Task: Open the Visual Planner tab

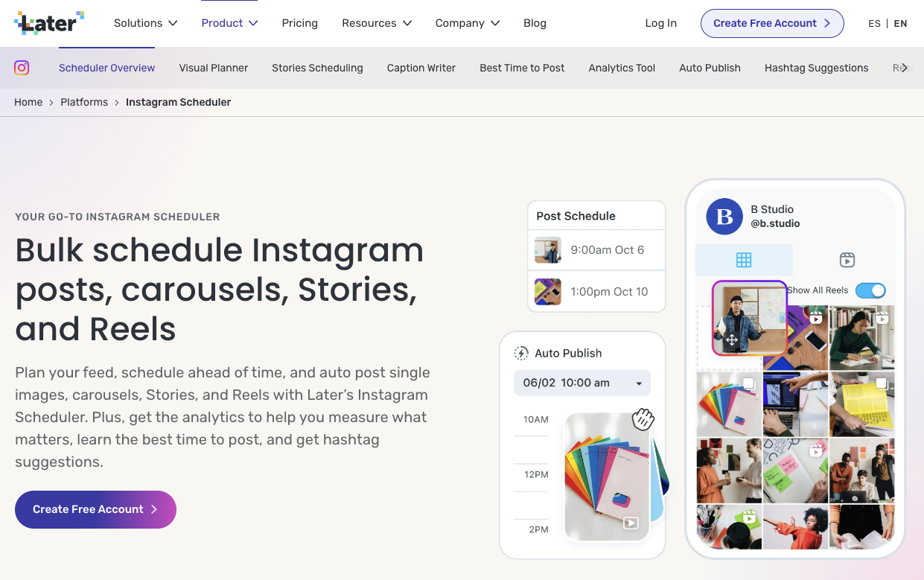Action: 213,68
